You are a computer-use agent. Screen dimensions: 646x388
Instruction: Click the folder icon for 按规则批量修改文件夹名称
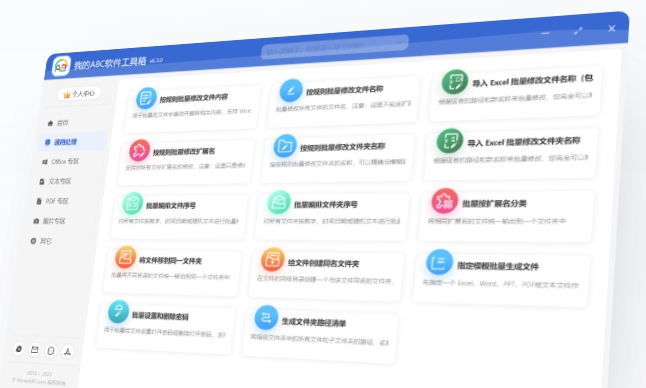pos(285,145)
